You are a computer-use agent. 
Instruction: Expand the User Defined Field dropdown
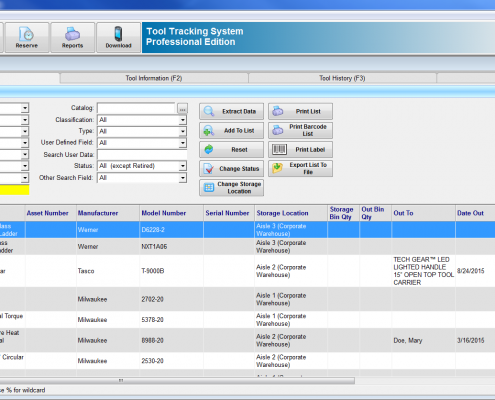pyautogui.click(x=182, y=143)
